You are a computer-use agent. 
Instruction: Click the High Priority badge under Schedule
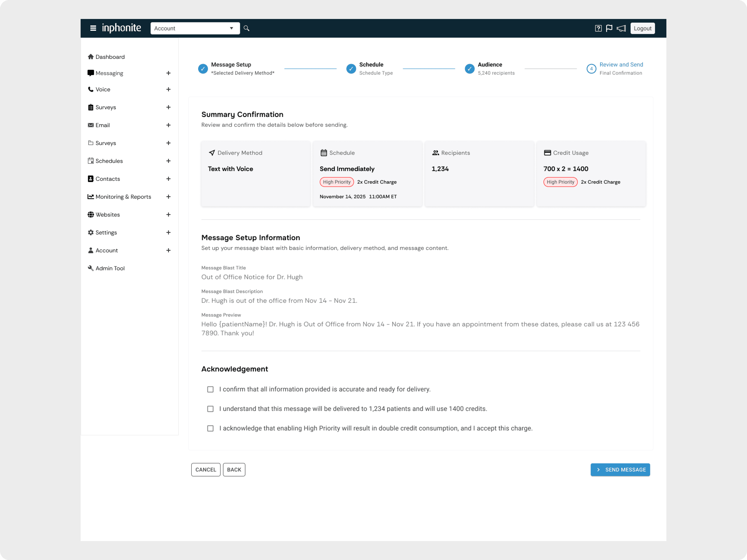click(337, 182)
